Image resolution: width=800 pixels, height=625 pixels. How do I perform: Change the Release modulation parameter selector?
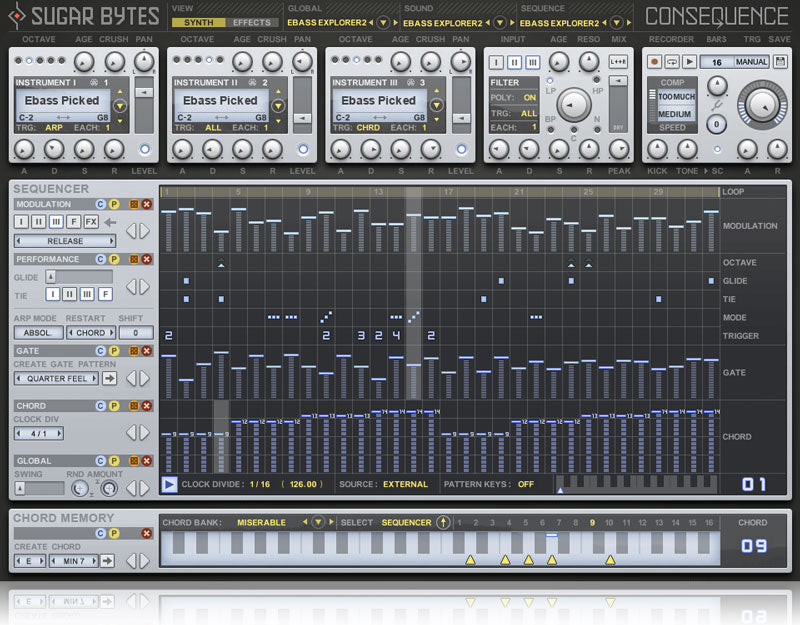[x=65, y=241]
